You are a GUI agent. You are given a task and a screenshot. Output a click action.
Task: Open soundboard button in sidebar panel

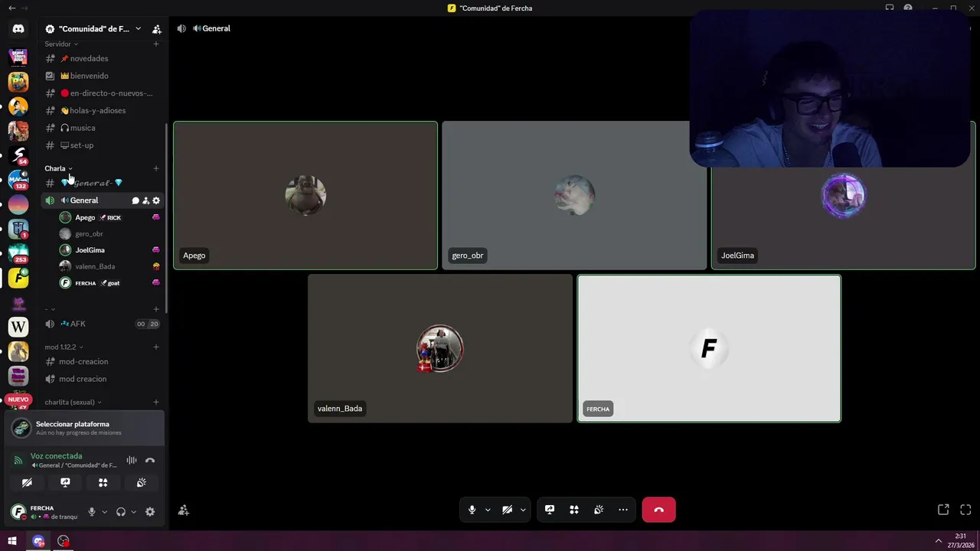[142, 482]
